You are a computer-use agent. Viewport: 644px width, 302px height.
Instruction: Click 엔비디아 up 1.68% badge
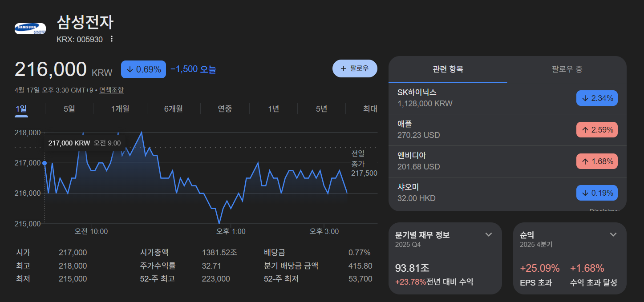coord(597,161)
